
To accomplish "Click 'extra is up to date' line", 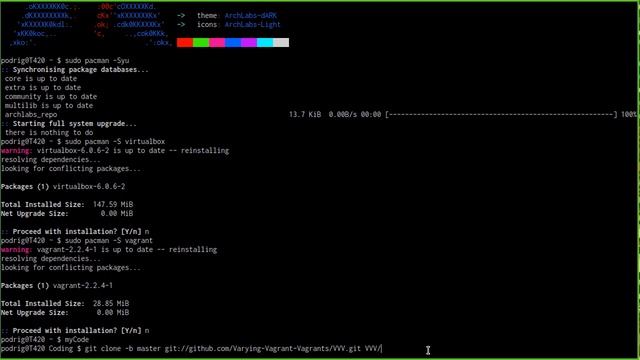I will [43, 87].
